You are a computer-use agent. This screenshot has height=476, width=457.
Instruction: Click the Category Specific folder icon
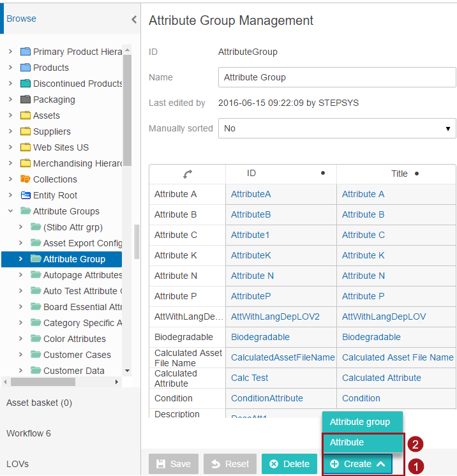36,322
